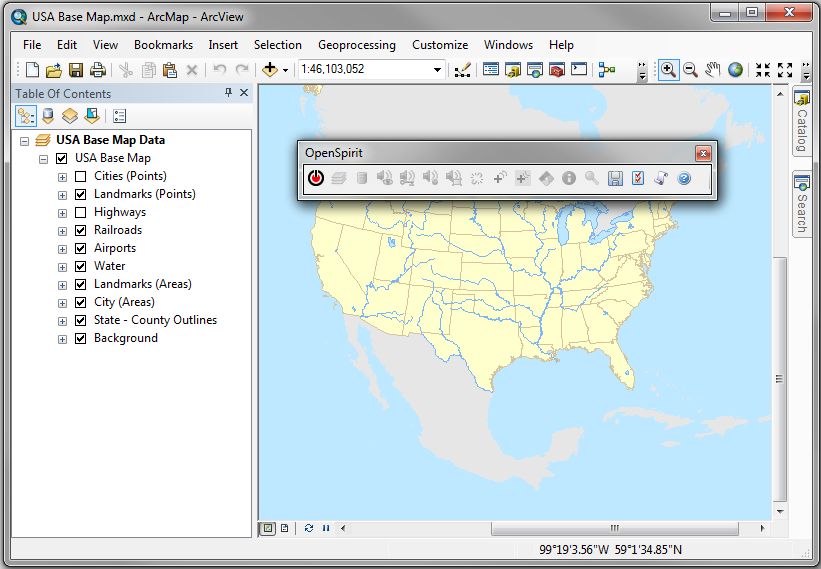Select the Pan hand tool
This screenshot has width=821, height=569.
coord(713,70)
